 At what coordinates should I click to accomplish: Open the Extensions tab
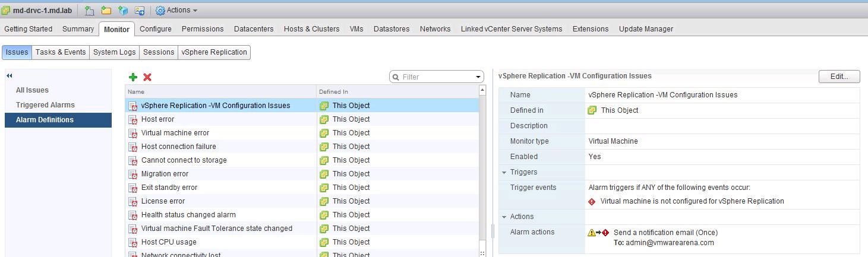pos(591,29)
